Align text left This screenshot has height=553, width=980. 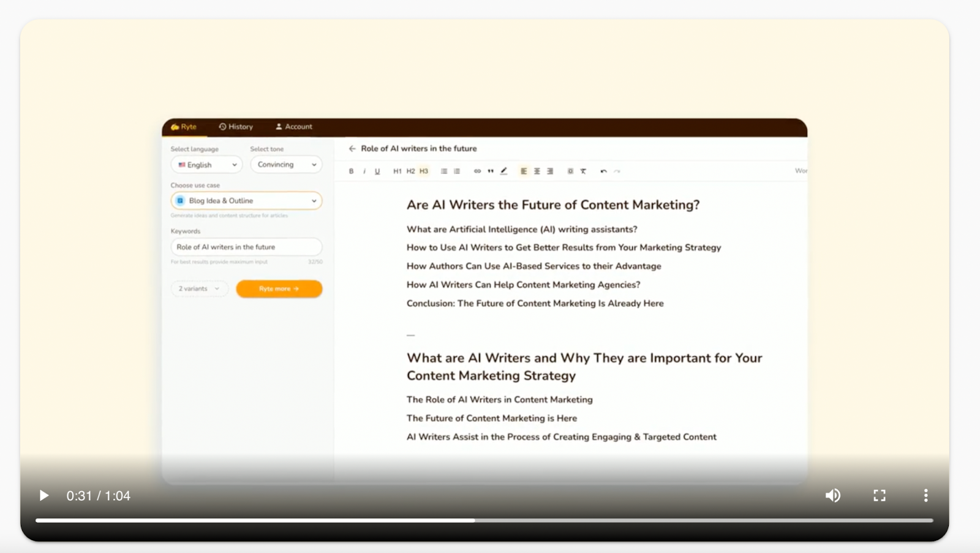tap(524, 171)
